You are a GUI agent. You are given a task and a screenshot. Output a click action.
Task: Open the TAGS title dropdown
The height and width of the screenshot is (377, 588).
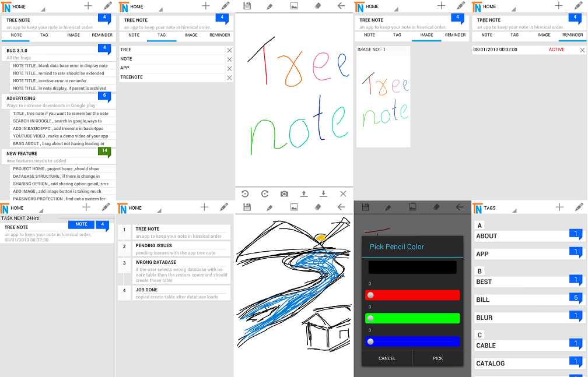click(495, 208)
